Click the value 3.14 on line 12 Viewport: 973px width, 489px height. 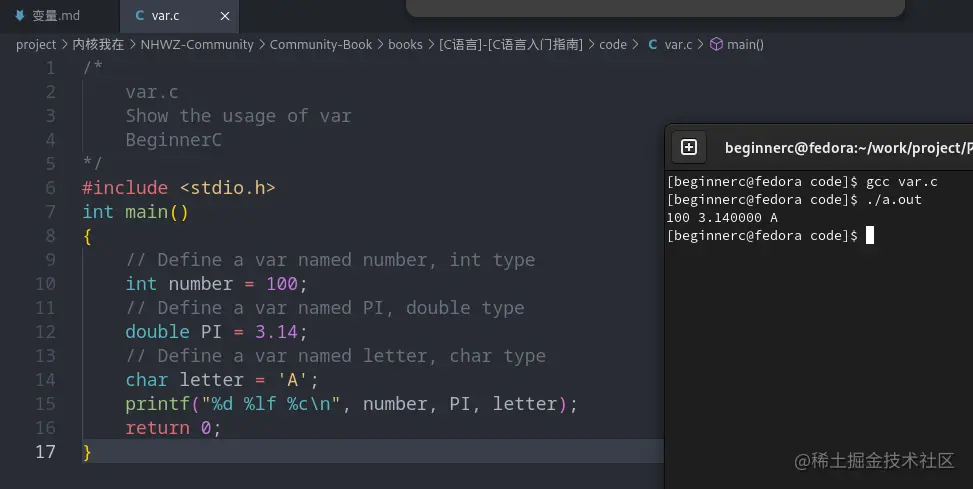click(x=276, y=331)
